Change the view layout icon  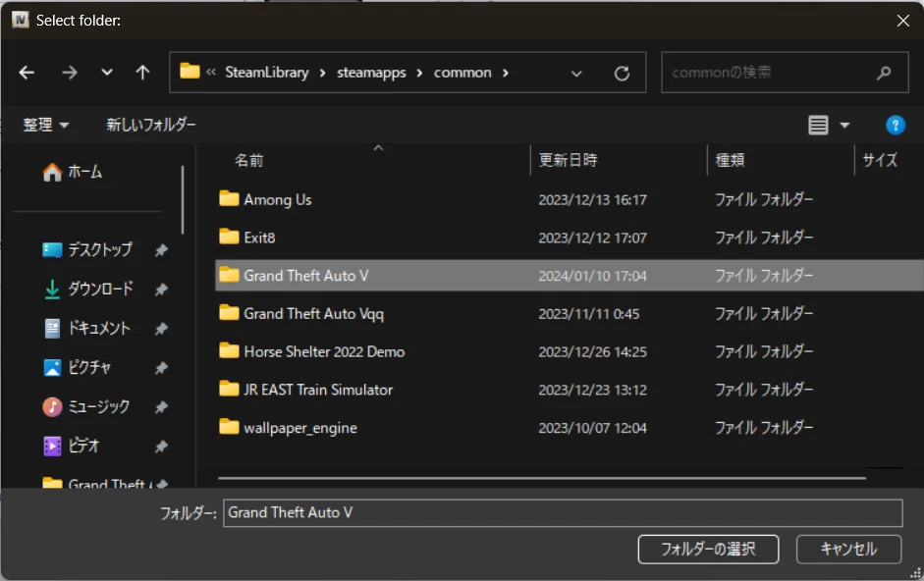(818, 125)
